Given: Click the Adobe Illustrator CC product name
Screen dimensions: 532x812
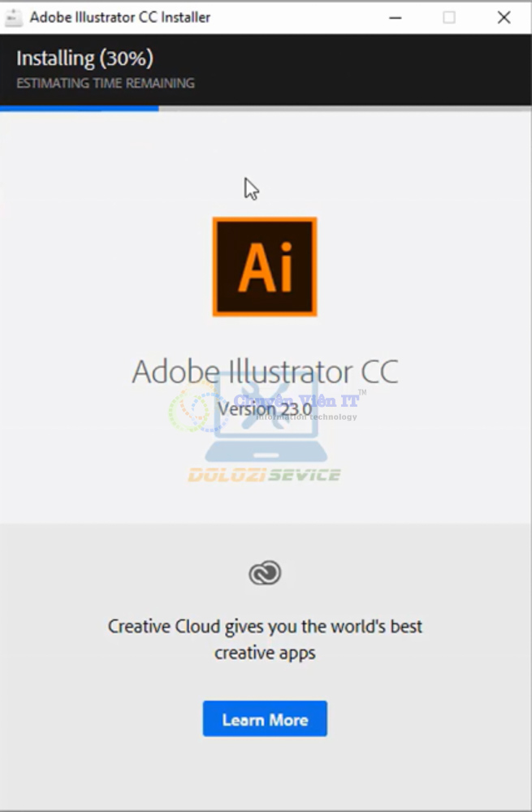Looking at the screenshot, I should click(x=266, y=371).
